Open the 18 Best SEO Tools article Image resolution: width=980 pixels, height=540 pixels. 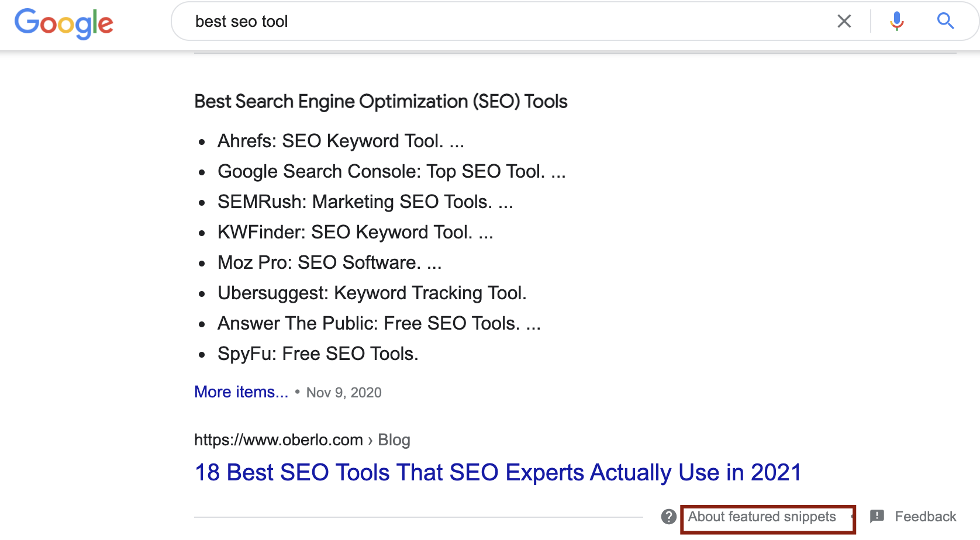pos(498,472)
